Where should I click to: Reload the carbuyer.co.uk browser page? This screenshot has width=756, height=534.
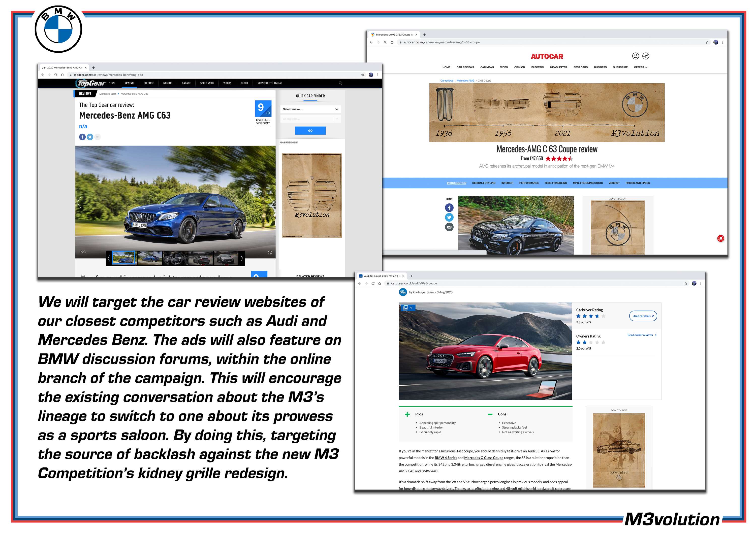tap(373, 283)
